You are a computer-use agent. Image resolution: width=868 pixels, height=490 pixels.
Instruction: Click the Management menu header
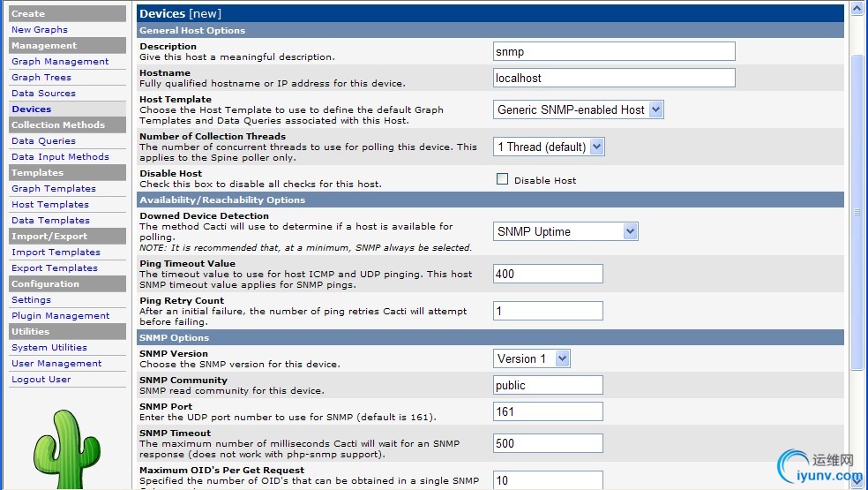[68, 45]
